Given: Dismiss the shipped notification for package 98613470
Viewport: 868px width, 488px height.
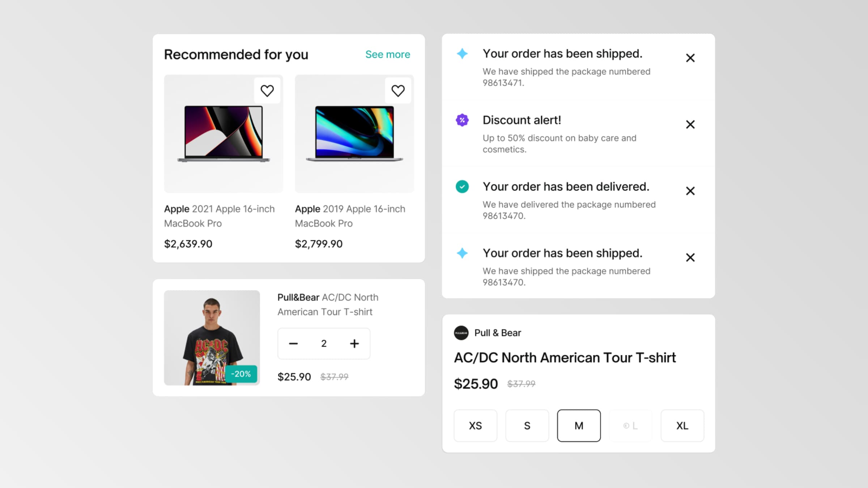Looking at the screenshot, I should (690, 257).
